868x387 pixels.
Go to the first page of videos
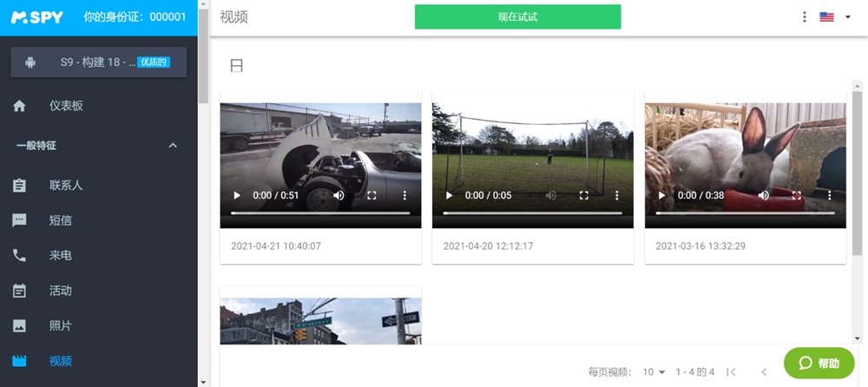click(731, 372)
